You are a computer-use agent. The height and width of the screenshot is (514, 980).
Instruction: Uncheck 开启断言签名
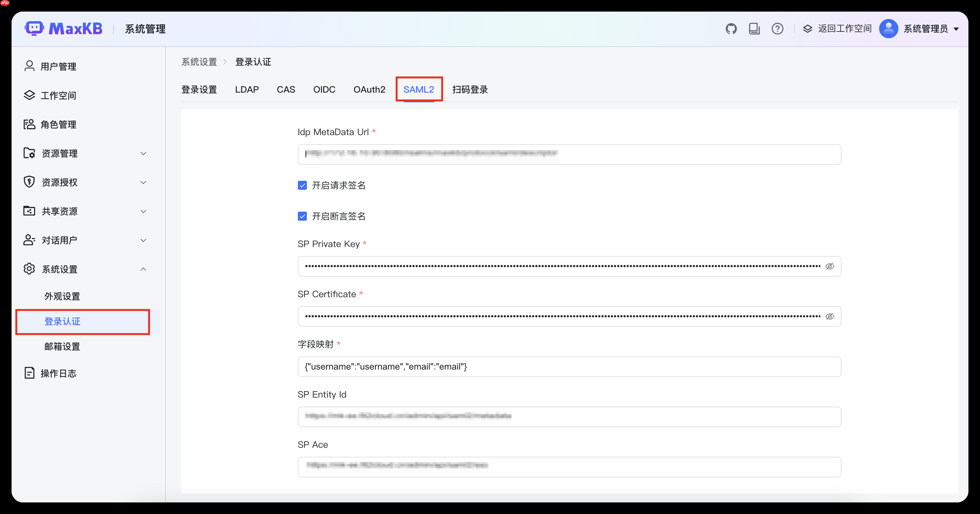pyautogui.click(x=302, y=216)
